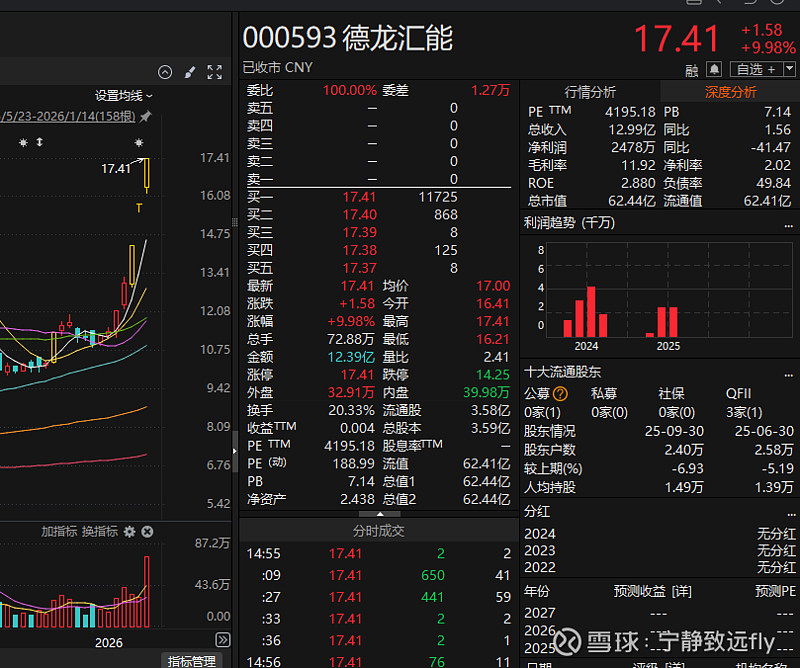Click the vertical double-arrow marker on the chart
This screenshot has width=800, height=668.
tap(39, 142)
